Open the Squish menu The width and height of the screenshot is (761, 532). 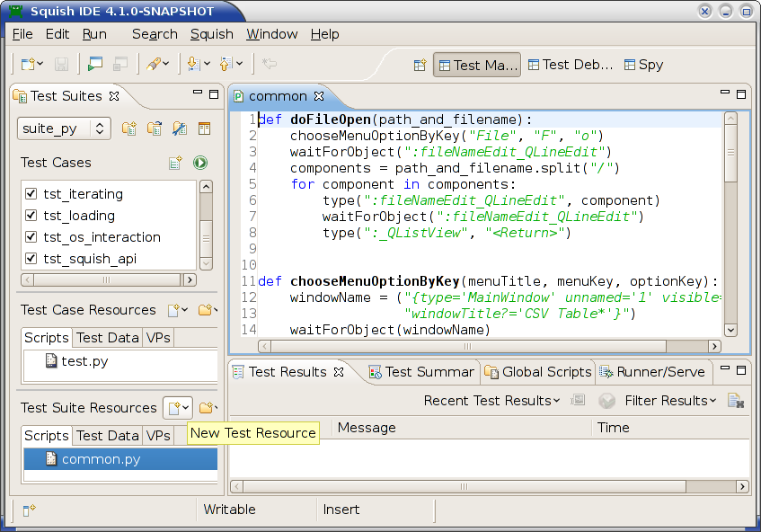(211, 34)
